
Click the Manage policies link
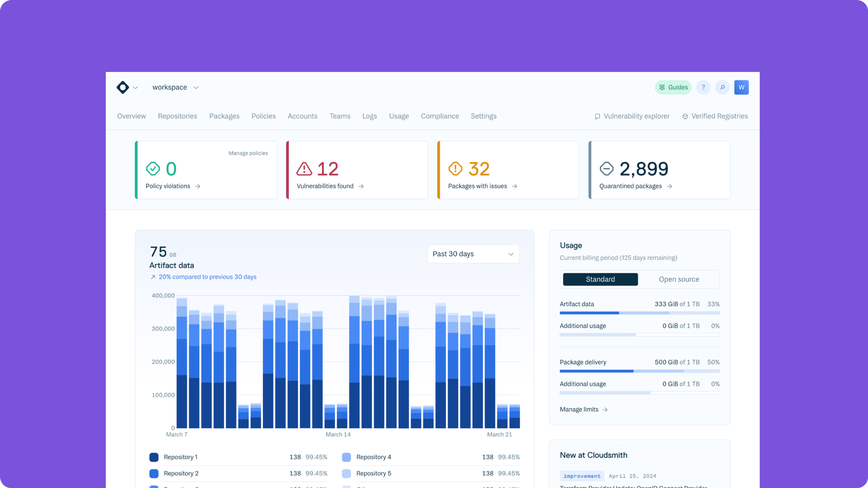point(248,153)
